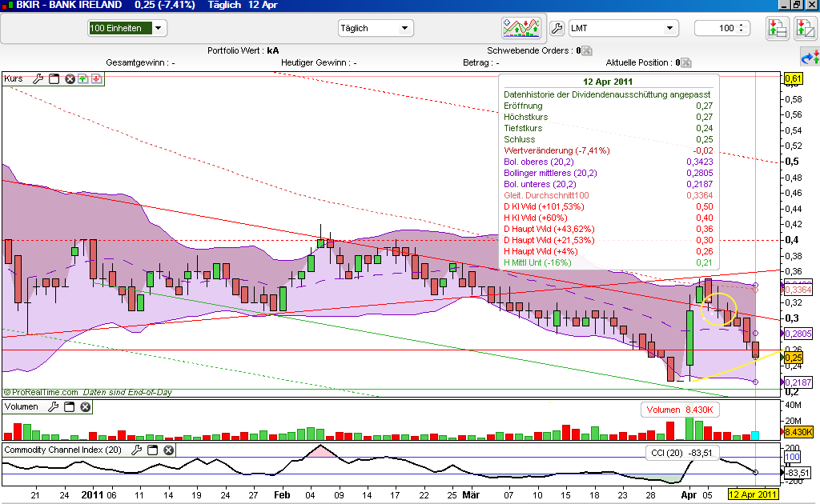Click the 2011 year label on axis
820x504 pixels.
pyautogui.click(x=92, y=494)
